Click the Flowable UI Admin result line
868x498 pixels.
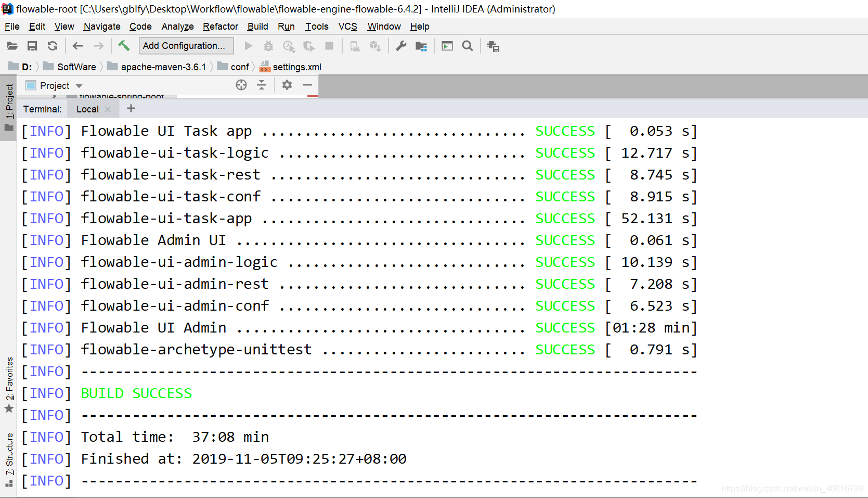[x=359, y=328]
